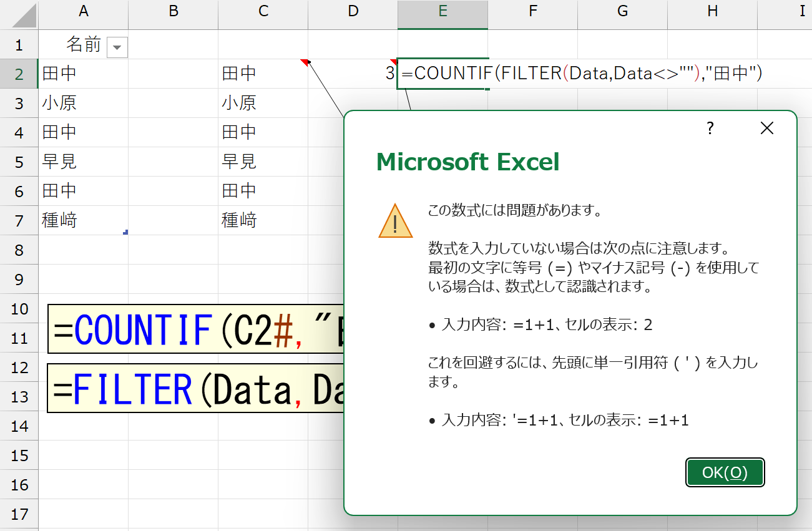Select row 17 header
Screen dimensions: 812x531
coord(19,514)
